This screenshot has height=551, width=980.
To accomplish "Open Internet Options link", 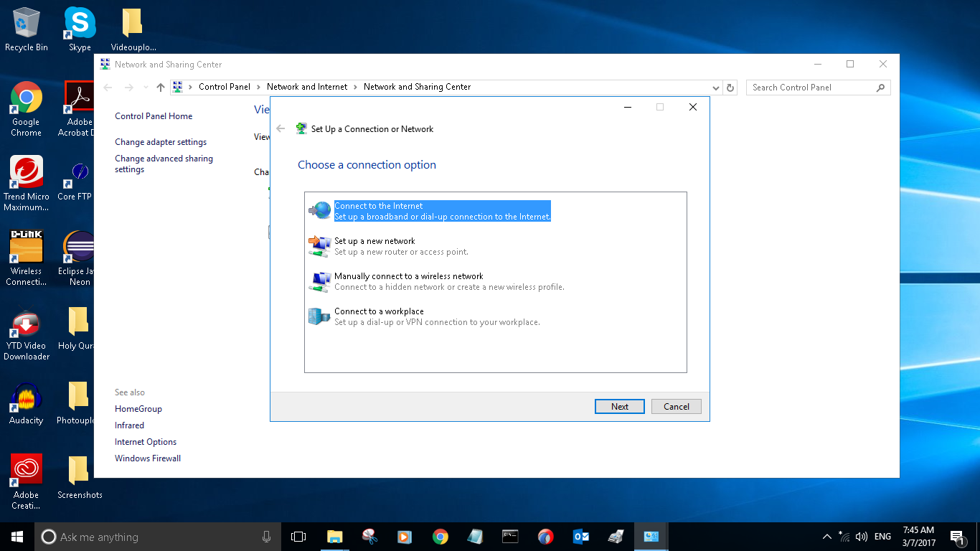I will pos(146,442).
